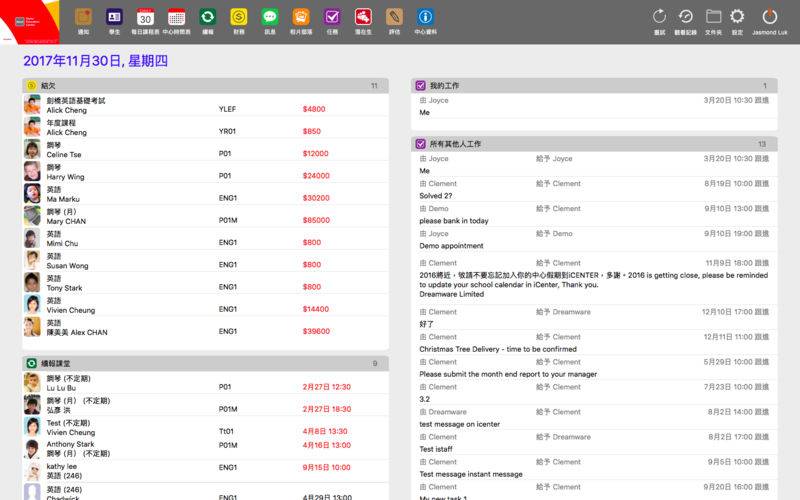Open the 評估 assessment pencil icon
Image resolution: width=800 pixels, height=500 pixels.
pyautogui.click(x=394, y=17)
